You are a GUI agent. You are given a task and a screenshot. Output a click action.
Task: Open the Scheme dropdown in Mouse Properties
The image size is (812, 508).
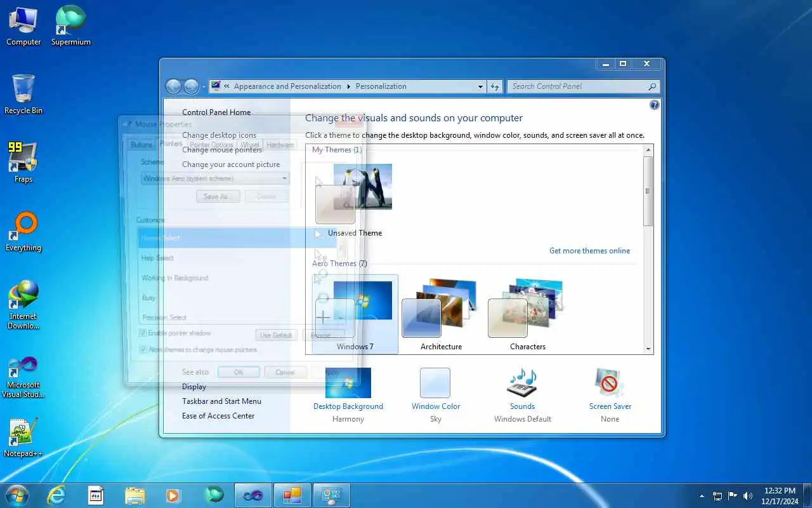[215, 178]
